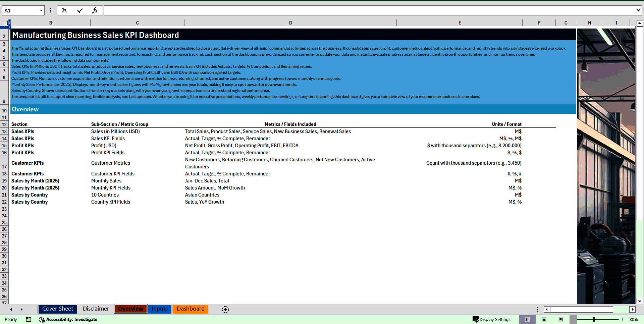644x324 pixels.
Task: Click the Display Settings icon in the status bar
Action: pyautogui.click(x=491, y=319)
